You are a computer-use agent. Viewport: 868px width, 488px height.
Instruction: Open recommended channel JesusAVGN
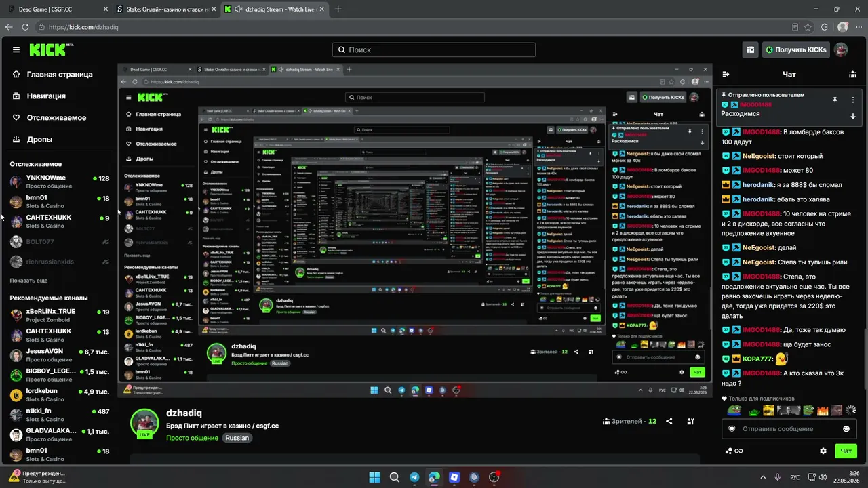[x=60, y=355]
